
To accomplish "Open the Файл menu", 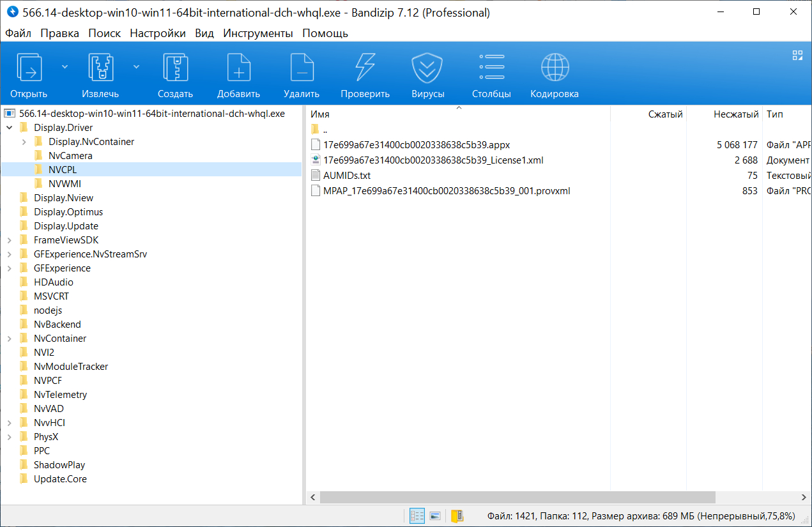I will click(19, 33).
